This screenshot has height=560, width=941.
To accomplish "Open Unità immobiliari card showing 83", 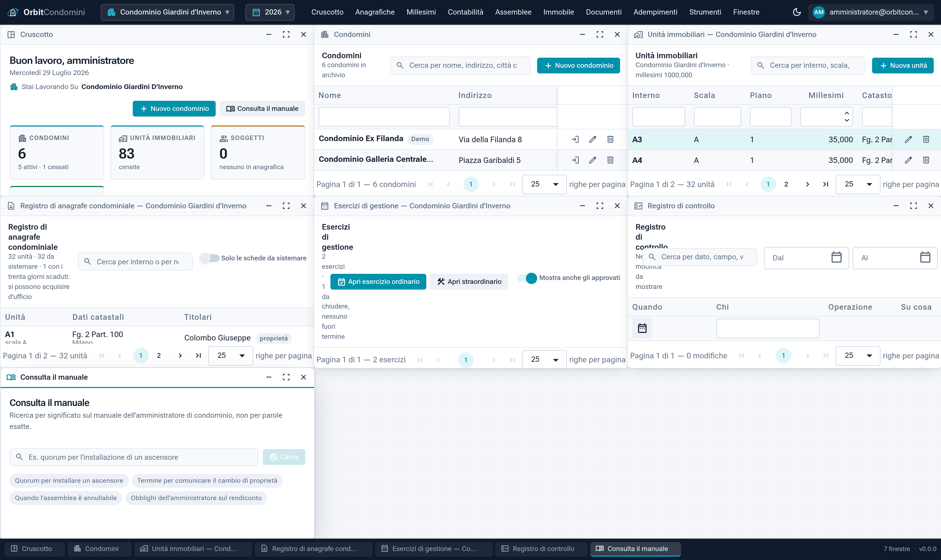I will (x=157, y=152).
